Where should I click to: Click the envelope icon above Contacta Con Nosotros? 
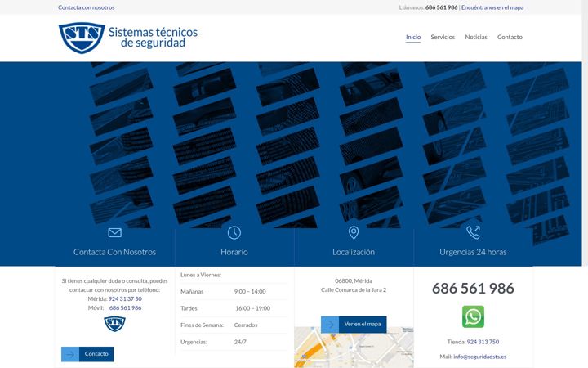(x=115, y=233)
